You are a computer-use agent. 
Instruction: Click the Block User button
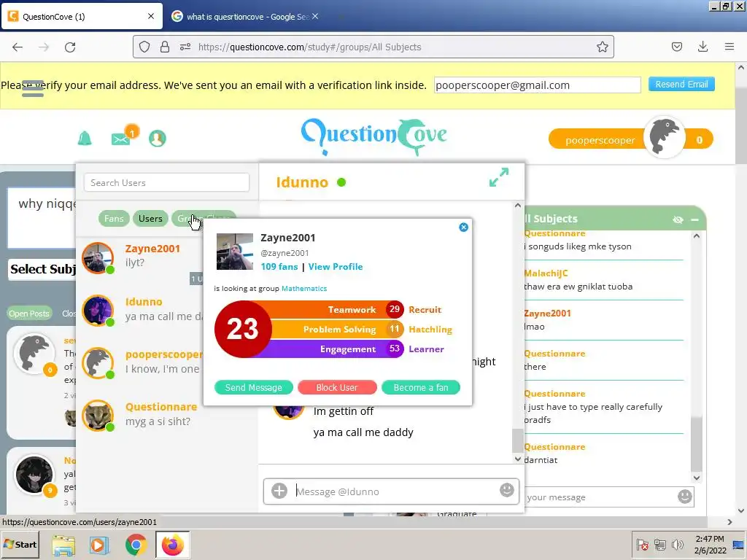pos(337,388)
